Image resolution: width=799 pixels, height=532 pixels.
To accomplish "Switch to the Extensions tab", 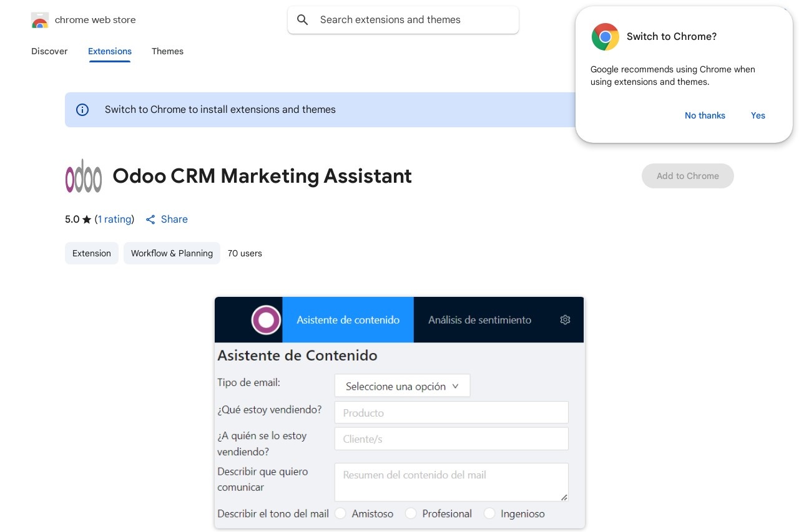I will [110, 51].
